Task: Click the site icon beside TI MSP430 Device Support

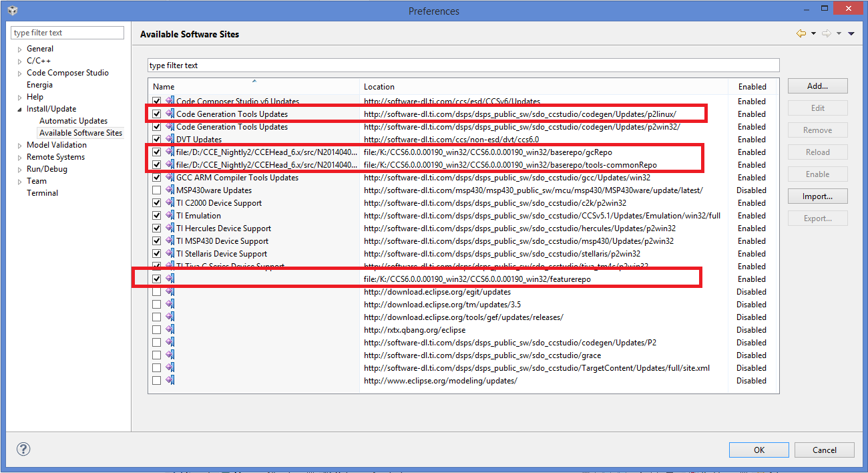Action: (170, 241)
